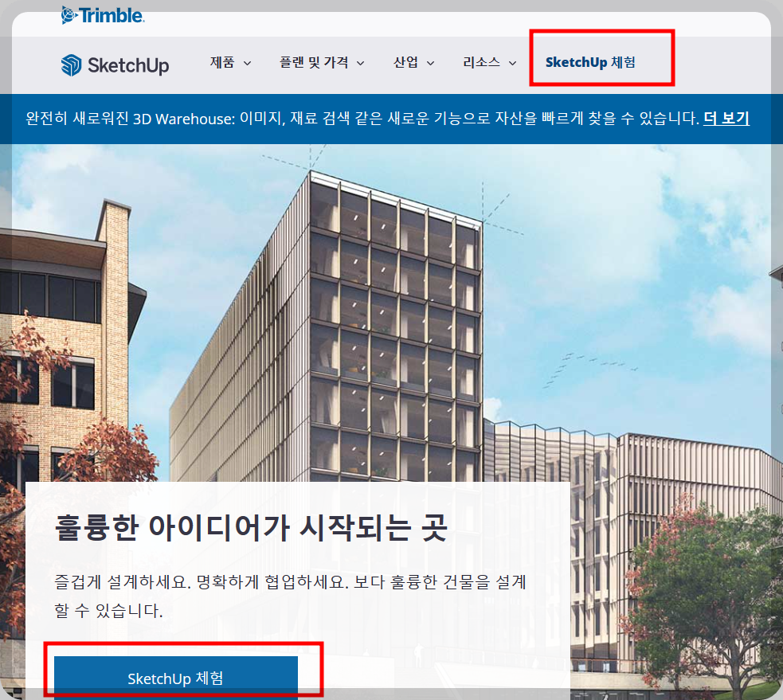
Task: Expand the chevron next to 제품
Action: [247, 64]
